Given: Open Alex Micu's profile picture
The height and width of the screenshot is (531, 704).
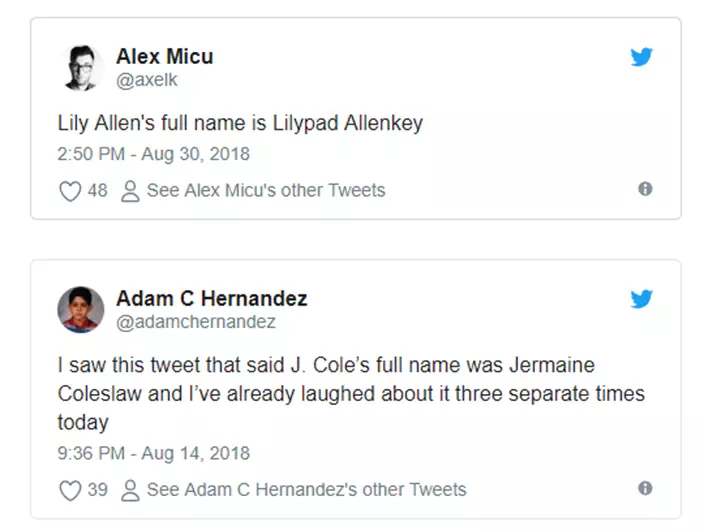Looking at the screenshot, I should (81, 68).
